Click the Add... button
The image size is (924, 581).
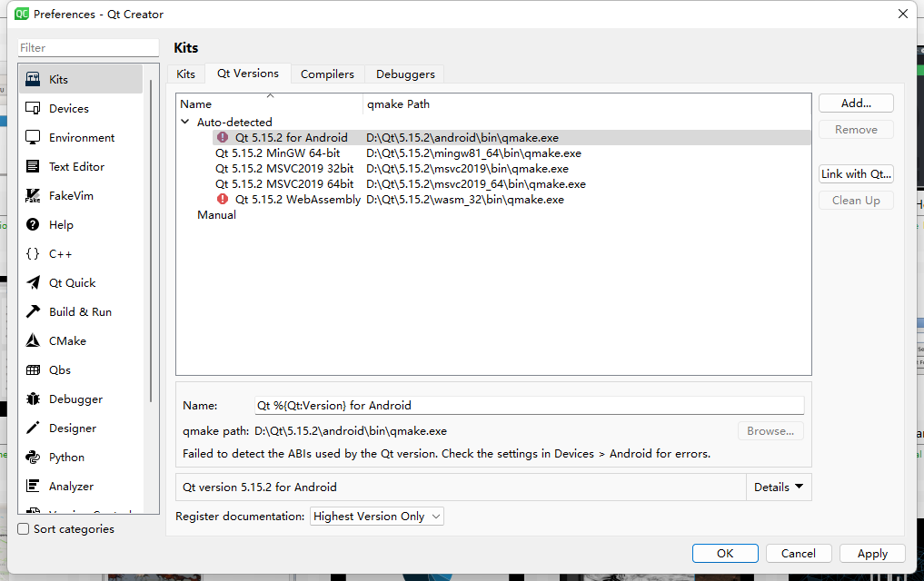tap(856, 103)
